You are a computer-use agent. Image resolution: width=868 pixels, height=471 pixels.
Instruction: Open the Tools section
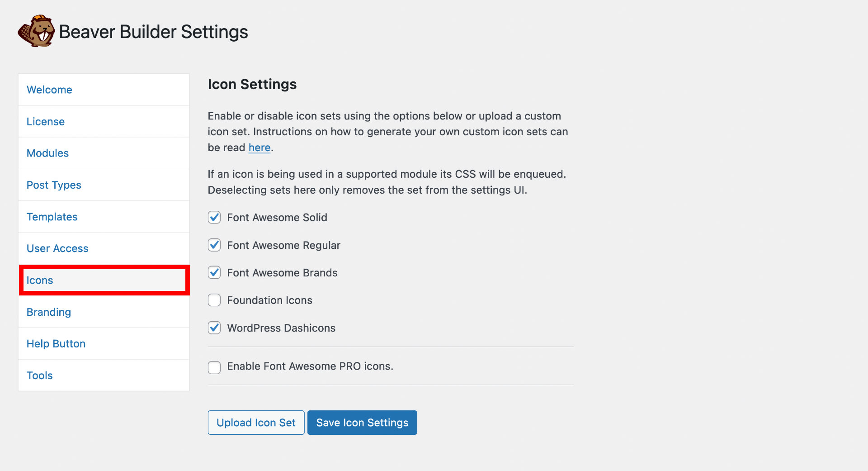pyautogui.click(x=39, y=375)
